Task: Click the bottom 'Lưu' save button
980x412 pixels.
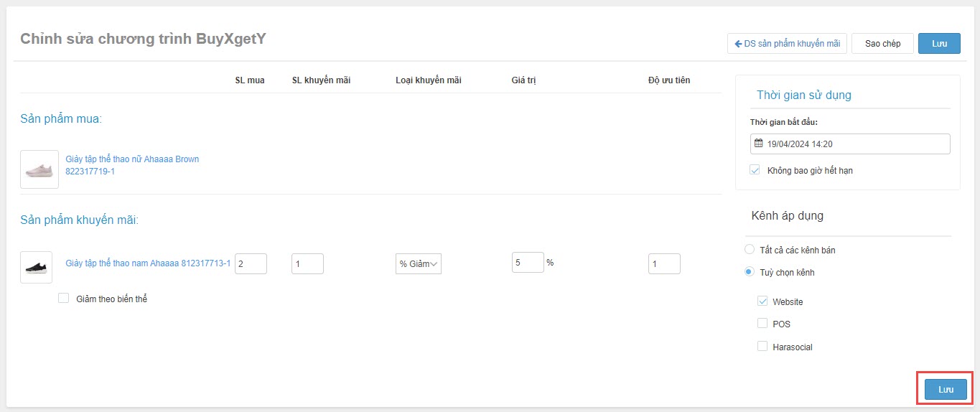Action: 946,389
